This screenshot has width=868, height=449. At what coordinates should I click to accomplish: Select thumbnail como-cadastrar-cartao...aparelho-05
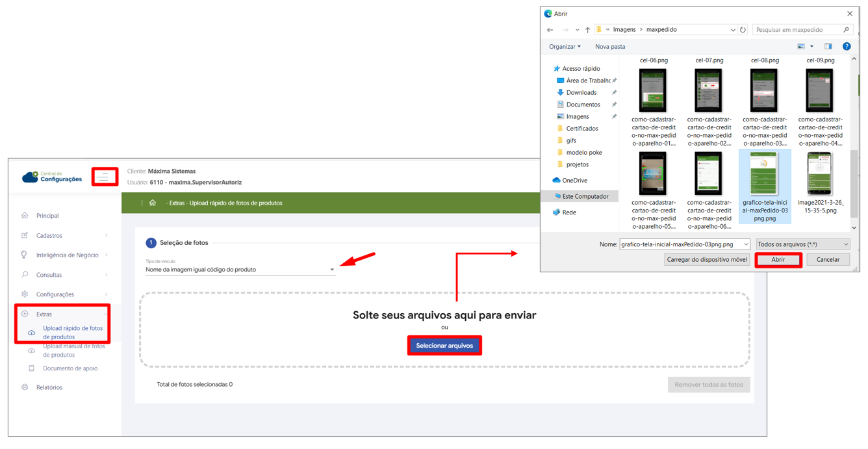pyautogui.click(x=653, y=173)
